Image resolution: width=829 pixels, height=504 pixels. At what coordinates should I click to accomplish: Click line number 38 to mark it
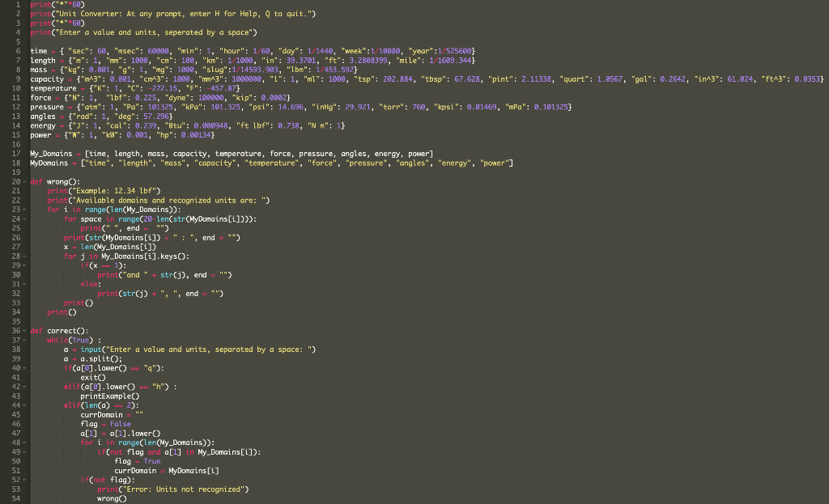pyautogui.click(x=16, y=349)
